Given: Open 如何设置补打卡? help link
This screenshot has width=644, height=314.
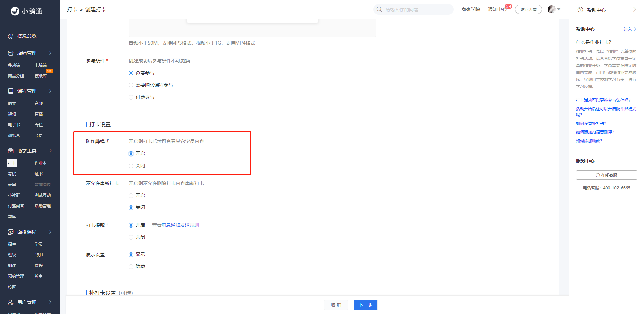Looking at the screenshot, I should (591, 124).
